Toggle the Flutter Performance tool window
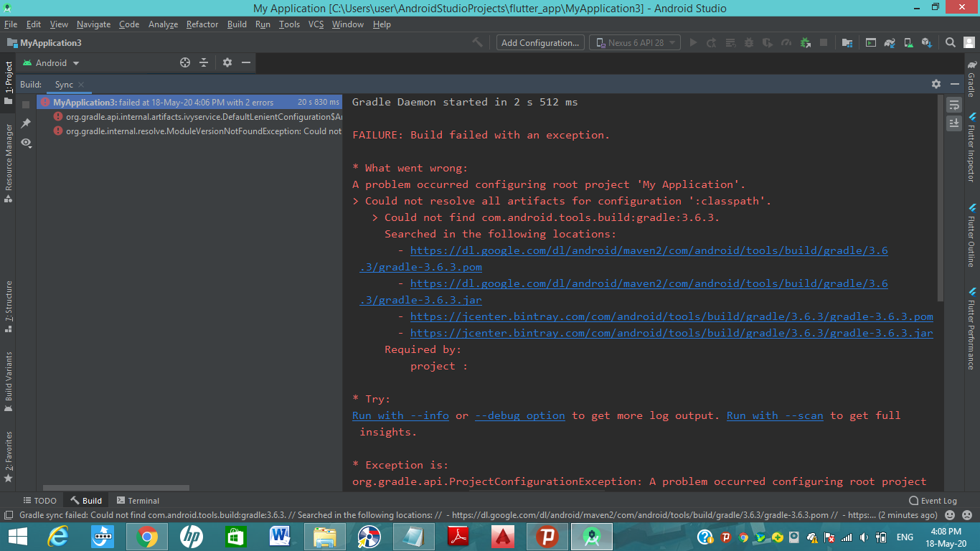 pyautogui.click(x=971, y=329)
